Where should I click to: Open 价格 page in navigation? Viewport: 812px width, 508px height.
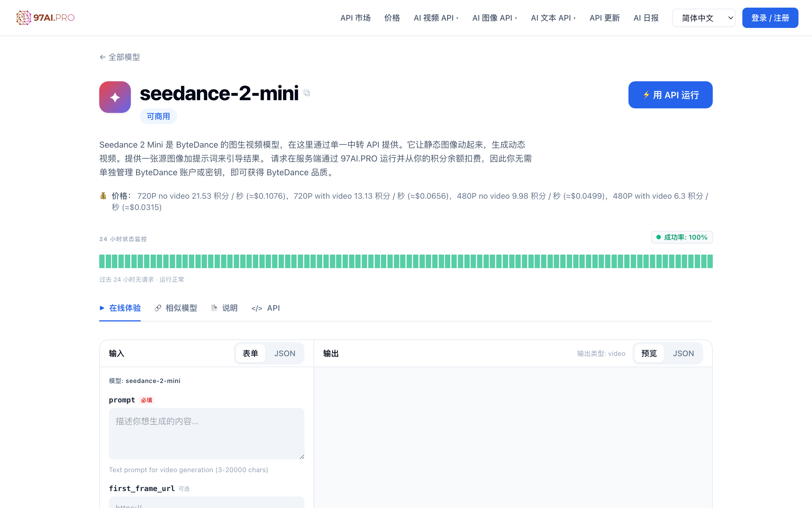click(392, 18)
